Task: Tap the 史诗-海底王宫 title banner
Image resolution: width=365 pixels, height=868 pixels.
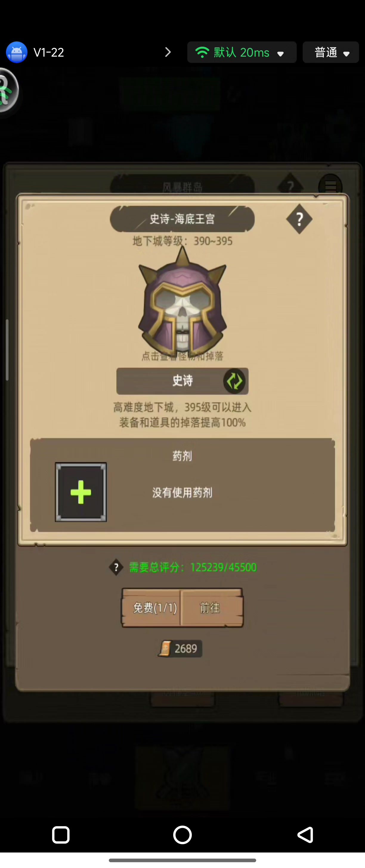Action: click(182, 219)
